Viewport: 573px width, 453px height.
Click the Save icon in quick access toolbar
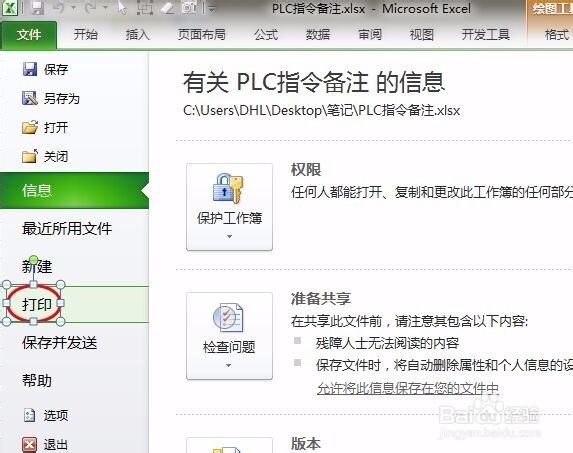pyautogui.click(x=37, y=8)
